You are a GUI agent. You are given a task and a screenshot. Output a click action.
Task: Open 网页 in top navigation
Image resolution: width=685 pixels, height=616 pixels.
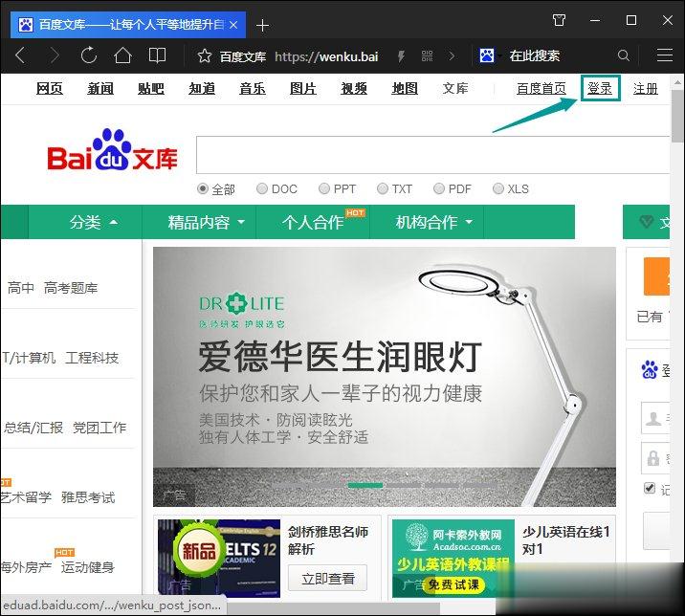point(50,89)
